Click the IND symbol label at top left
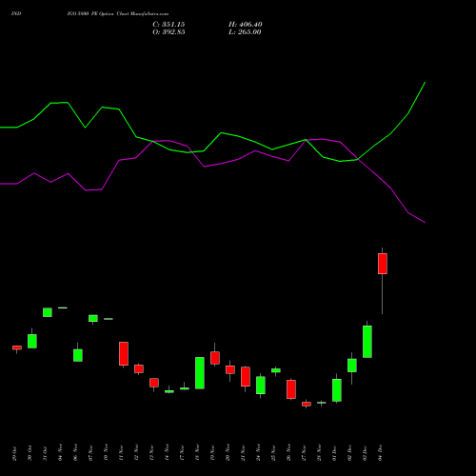 [16, 14]
